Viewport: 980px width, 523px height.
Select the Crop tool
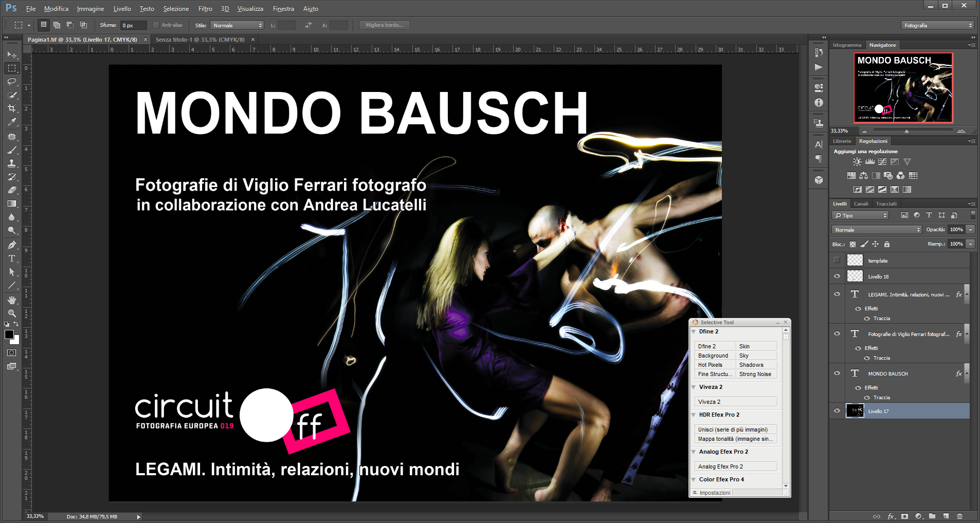(x=12, y=108)
